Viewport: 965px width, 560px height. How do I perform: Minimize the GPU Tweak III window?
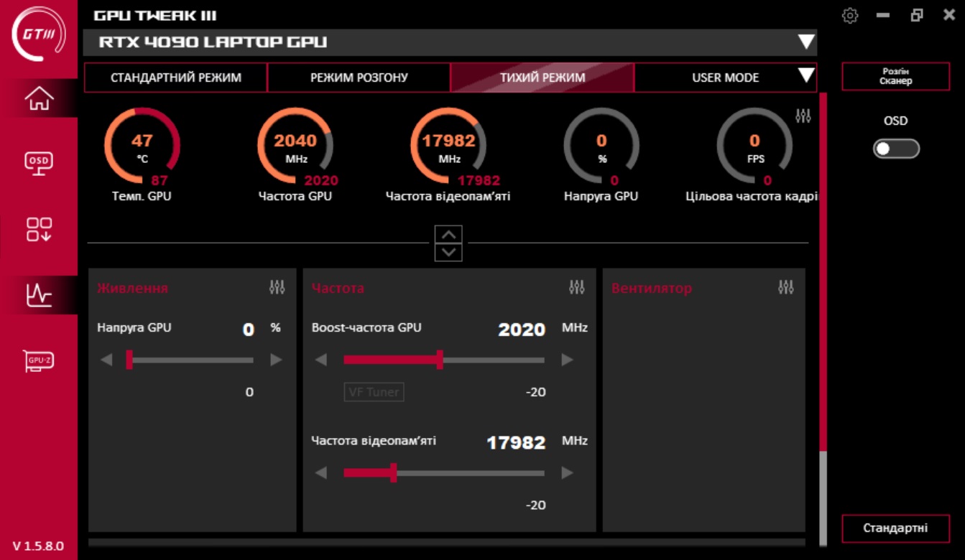pyautogui.click(x=883, y=15)
